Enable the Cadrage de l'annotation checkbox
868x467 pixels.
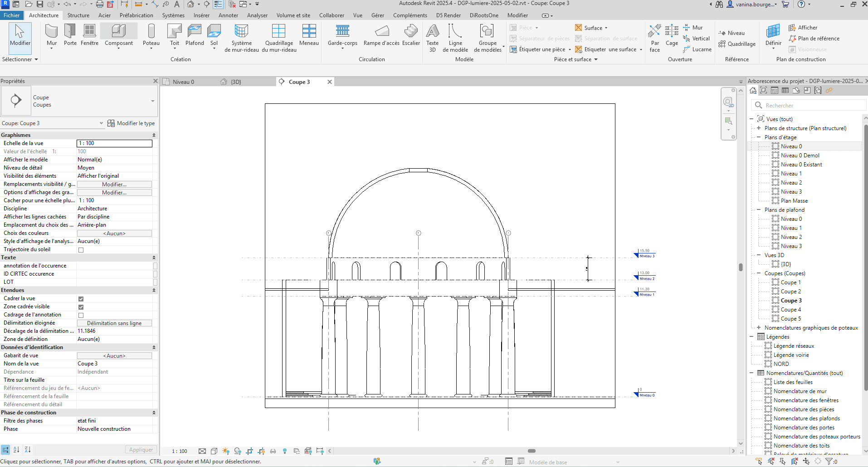coord(81,315)
